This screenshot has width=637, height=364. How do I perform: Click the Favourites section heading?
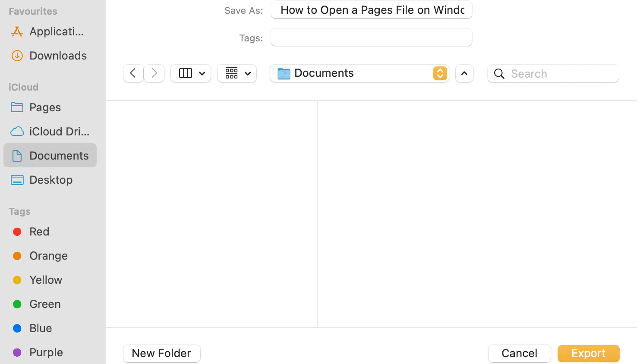coord(33,11)
